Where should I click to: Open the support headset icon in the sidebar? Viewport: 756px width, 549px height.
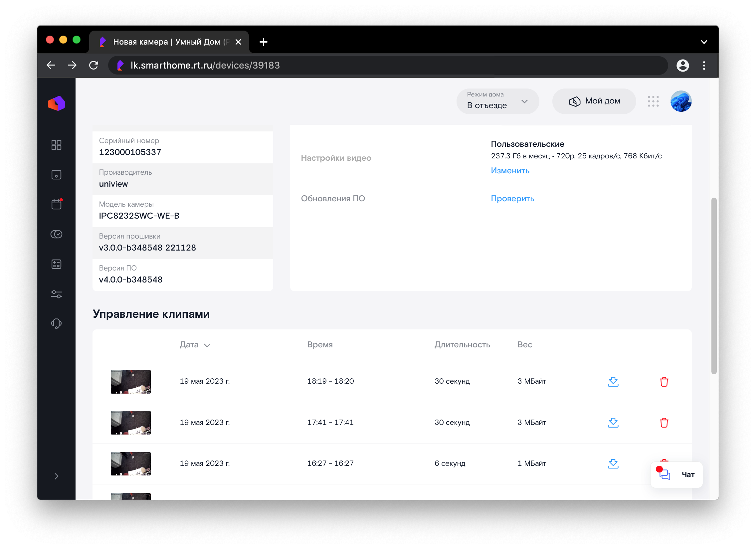(x=56, y=324)
